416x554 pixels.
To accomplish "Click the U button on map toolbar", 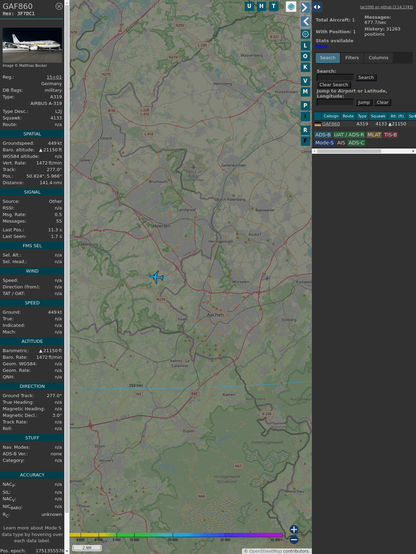I will point(250,6).
